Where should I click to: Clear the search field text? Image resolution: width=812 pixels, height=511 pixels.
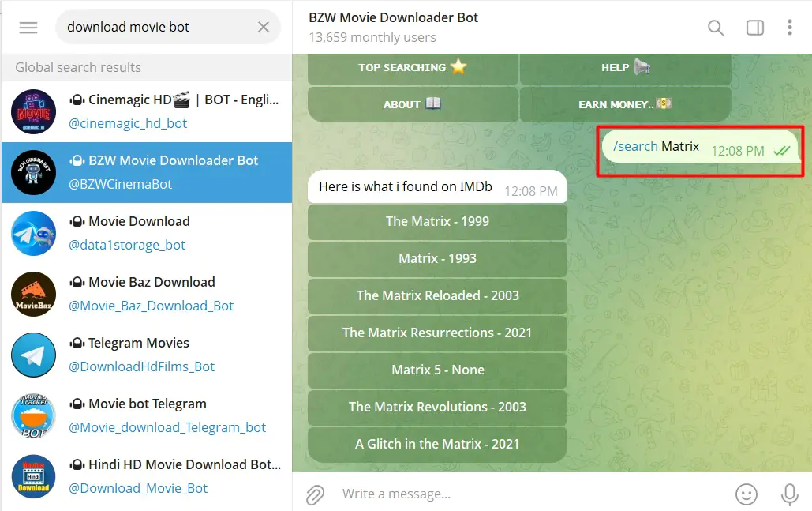(x=264, y=27)
